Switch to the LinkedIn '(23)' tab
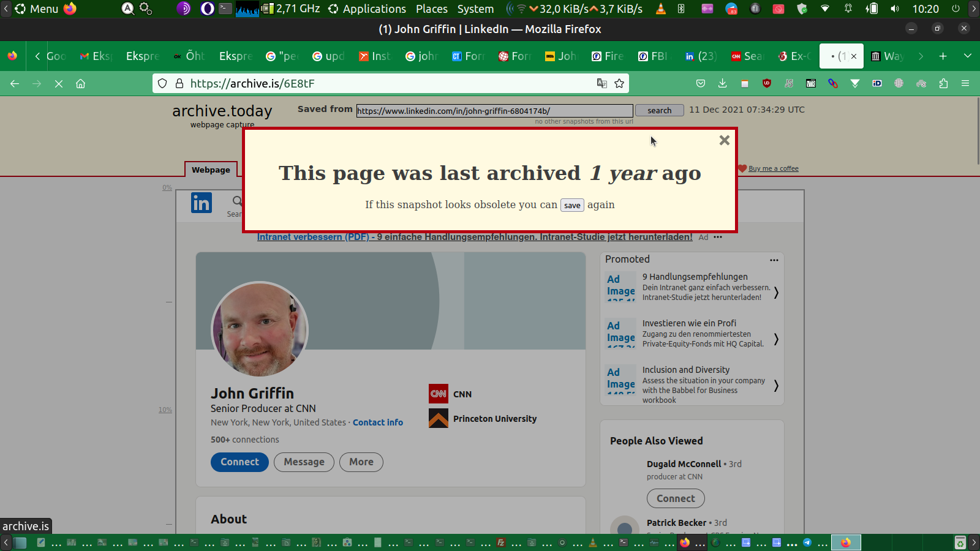This screenshot has width=980, height=551. 701,56
